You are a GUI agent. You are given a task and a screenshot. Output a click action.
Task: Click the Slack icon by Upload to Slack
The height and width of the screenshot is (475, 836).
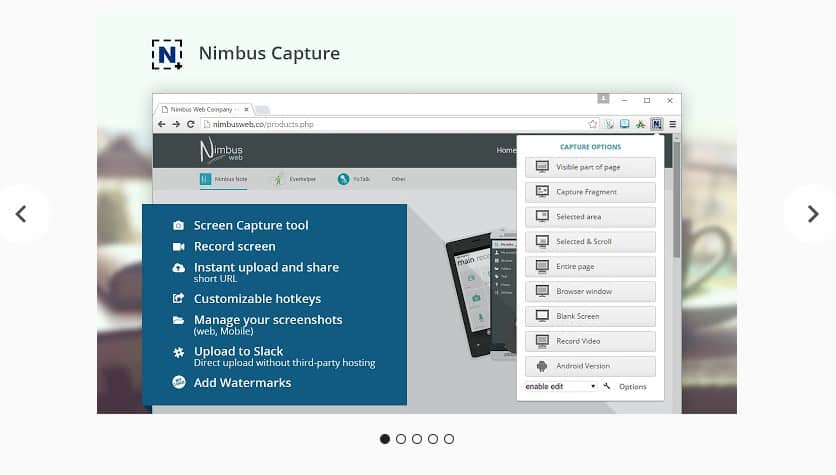(x=179, y=352)
